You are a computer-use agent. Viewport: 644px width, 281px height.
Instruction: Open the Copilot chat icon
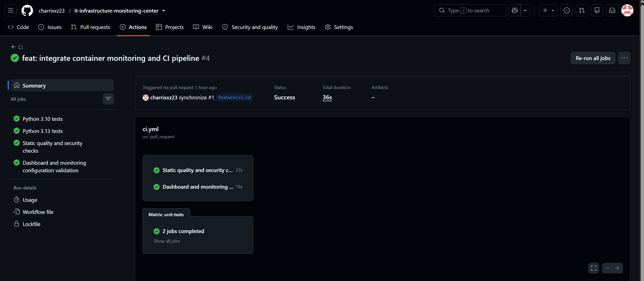515,10
